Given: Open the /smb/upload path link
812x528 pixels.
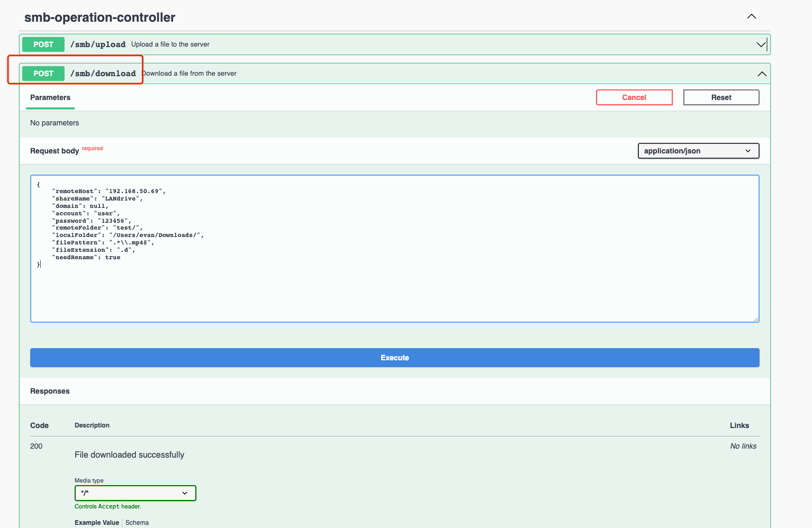Looking at the screenshot, I should [98, 44].
